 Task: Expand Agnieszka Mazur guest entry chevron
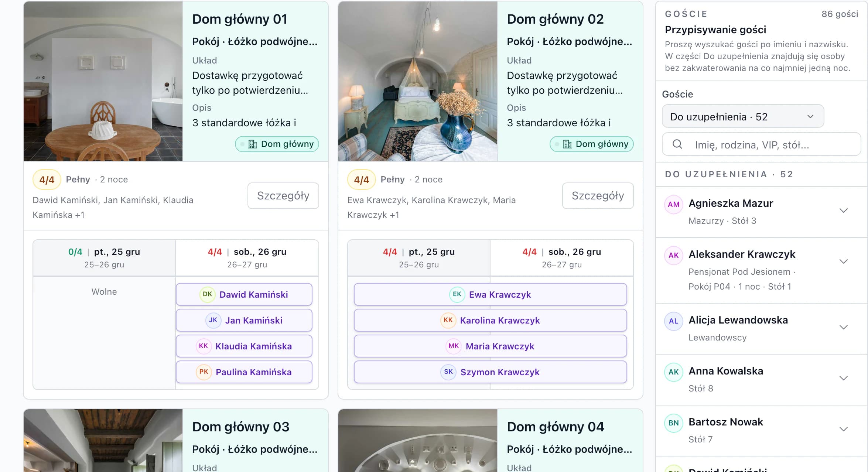(x=843, y=211)
